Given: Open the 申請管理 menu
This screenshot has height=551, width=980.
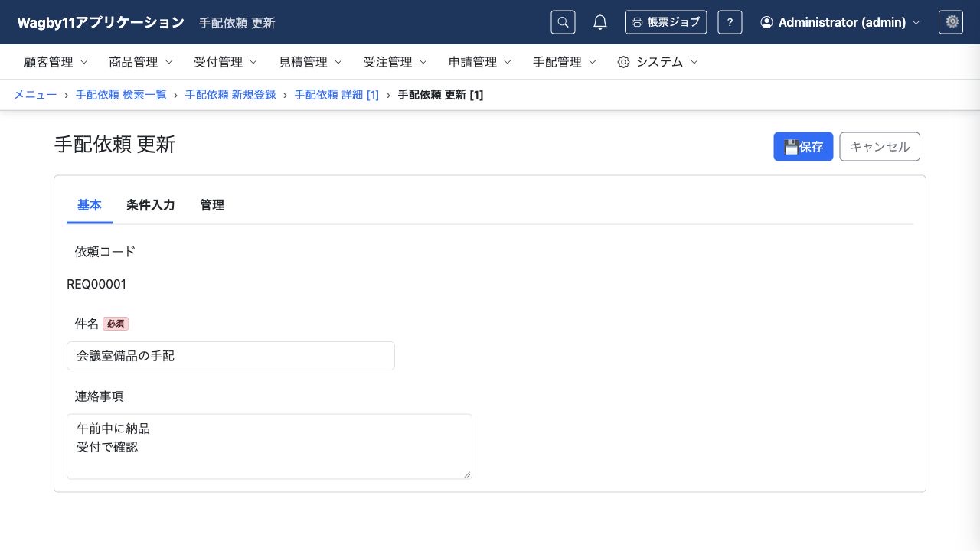Looking at the screenshot, I should tap(481, 62).
